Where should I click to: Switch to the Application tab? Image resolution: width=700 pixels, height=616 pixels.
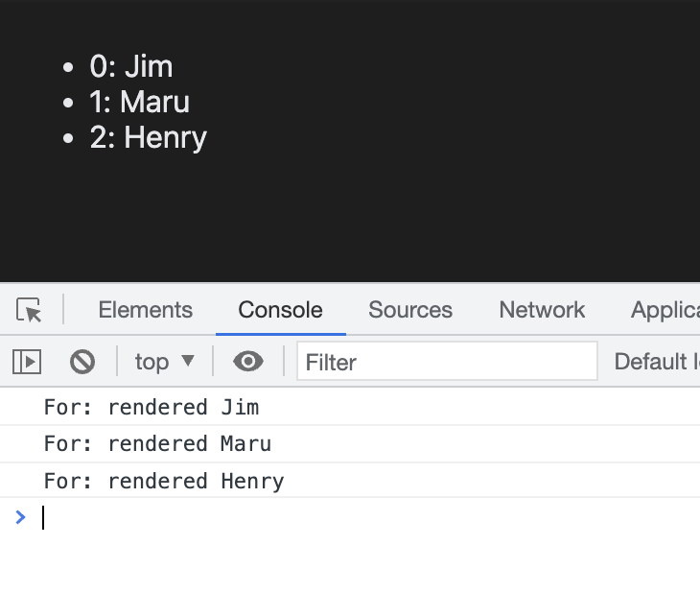pos(665,310)
